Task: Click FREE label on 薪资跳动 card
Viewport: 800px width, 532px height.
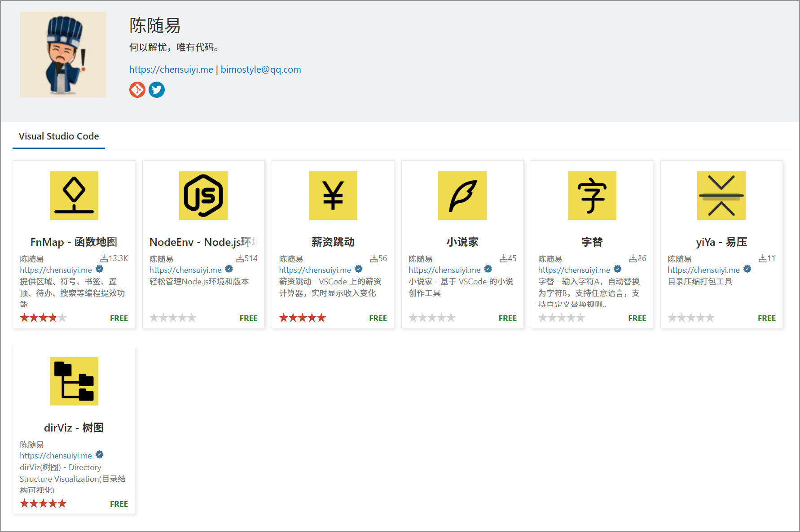Action: (x=378, y=318)
